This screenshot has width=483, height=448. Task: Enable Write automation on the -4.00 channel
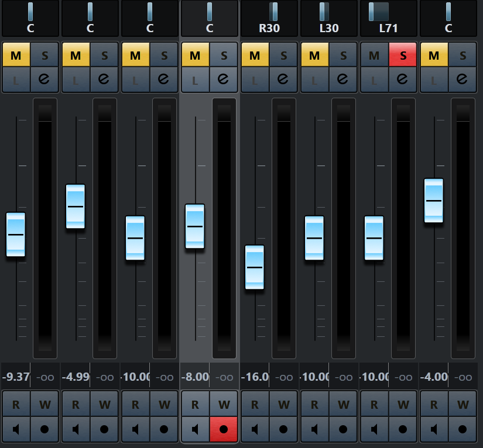[463, 404]
